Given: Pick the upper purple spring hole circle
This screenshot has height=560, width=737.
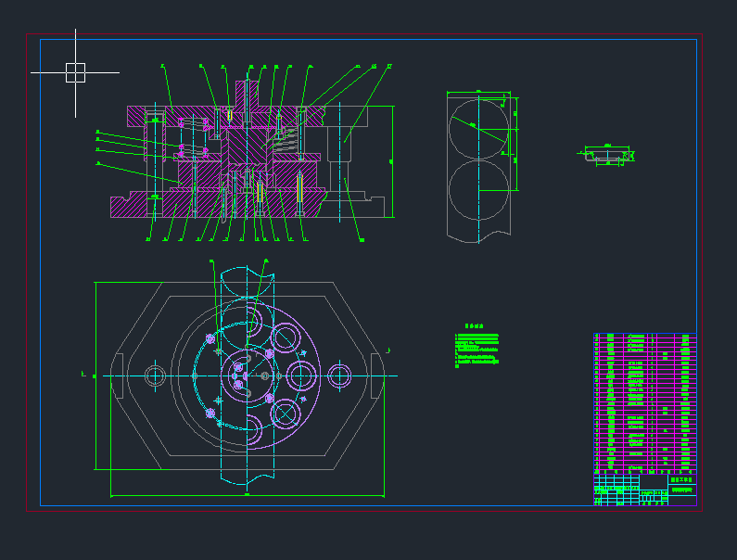Looking at the screenshot, I should (x=285, y=337).
